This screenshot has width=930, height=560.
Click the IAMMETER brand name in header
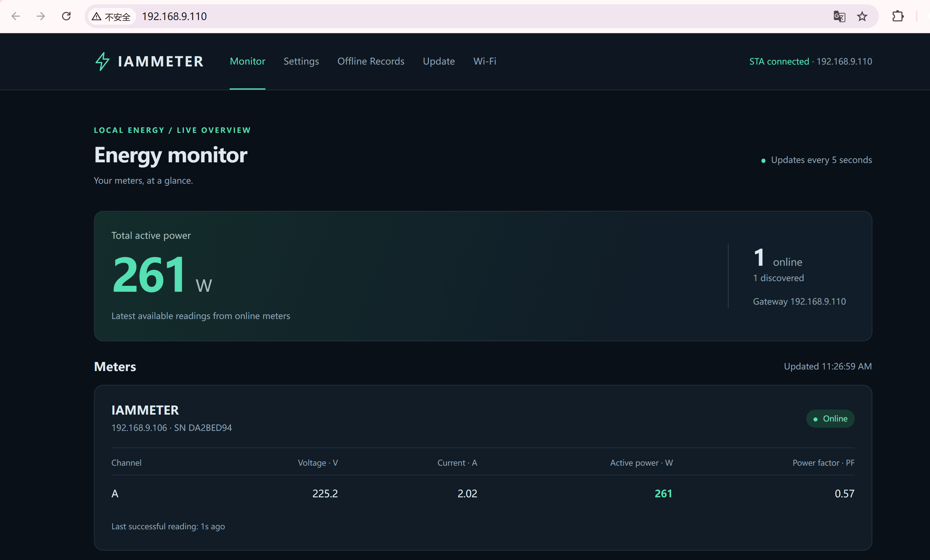[161, 61]
